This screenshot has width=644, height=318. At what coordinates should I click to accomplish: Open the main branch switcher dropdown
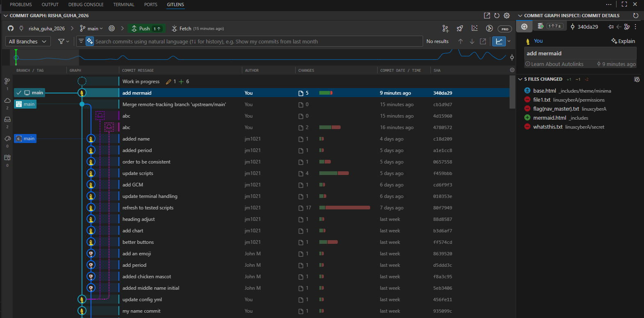pos(92,29)
